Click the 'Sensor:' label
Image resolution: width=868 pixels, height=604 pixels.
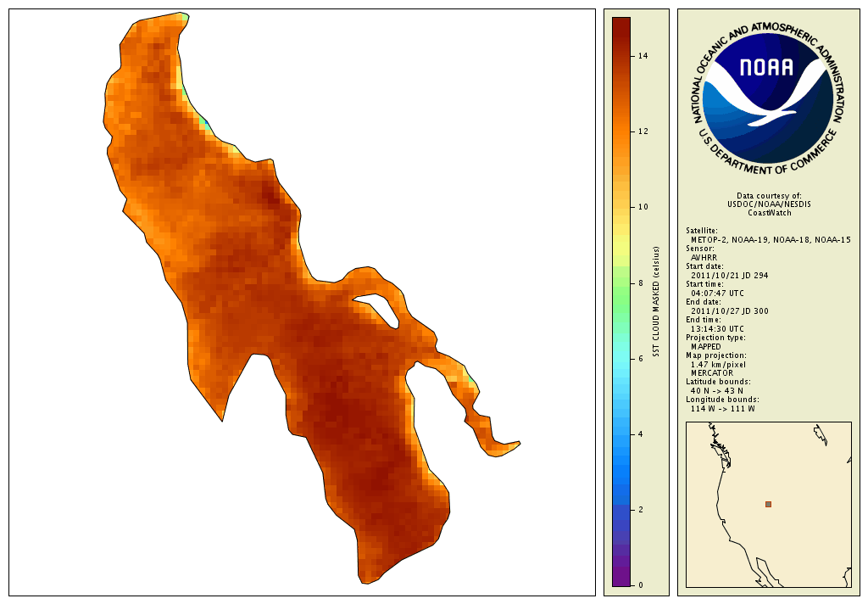tap(699, 249)
